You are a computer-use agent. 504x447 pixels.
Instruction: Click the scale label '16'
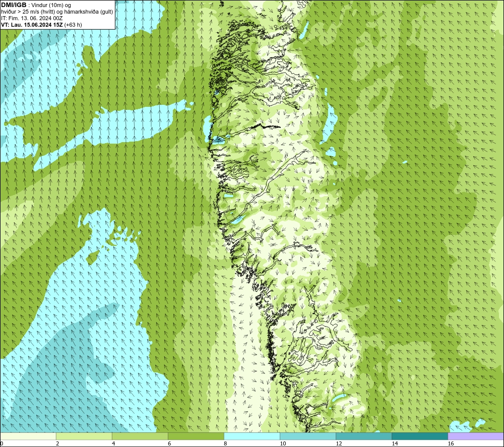coord(451,443)
